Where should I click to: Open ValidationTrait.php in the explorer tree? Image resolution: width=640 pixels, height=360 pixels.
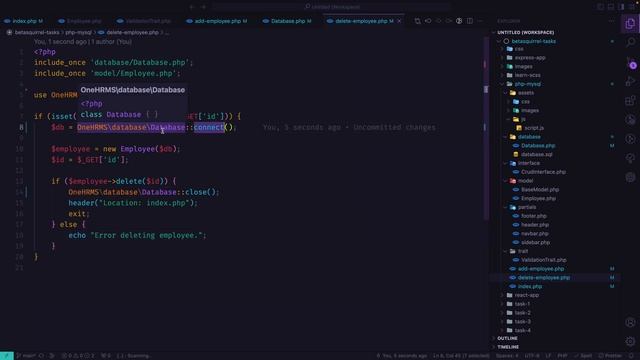tap(544, 260)
